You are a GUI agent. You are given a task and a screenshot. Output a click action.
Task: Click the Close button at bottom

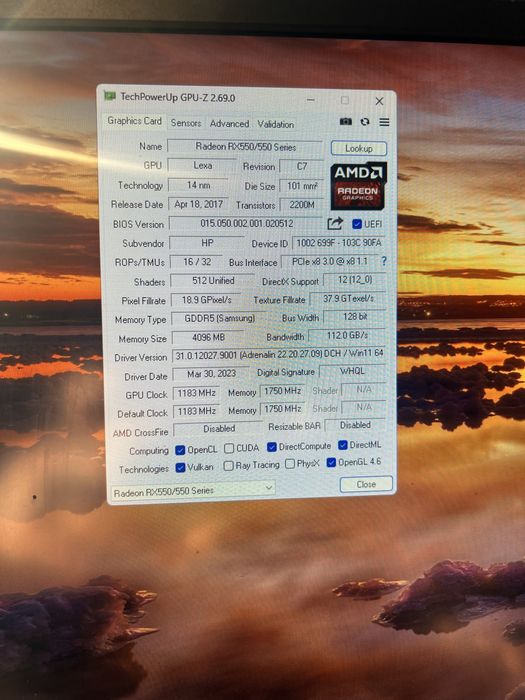(x=366, y=484)
